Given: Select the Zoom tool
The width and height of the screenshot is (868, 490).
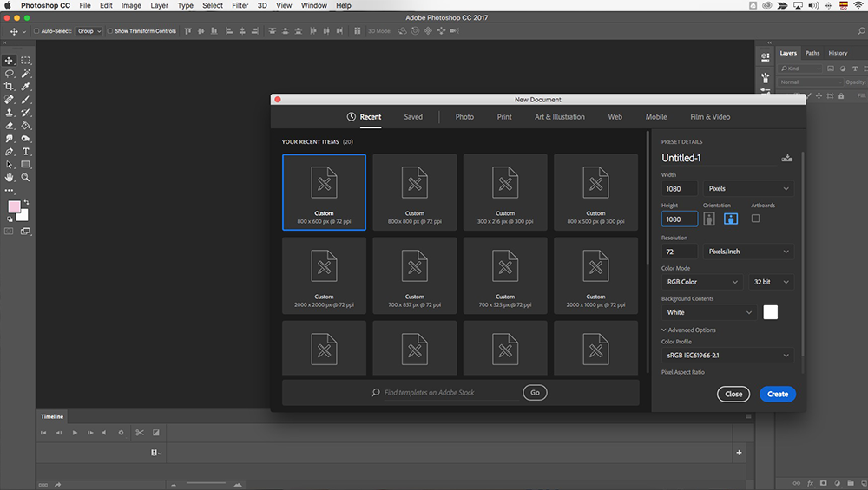Looking at the screenshot, I should point(25,178).
